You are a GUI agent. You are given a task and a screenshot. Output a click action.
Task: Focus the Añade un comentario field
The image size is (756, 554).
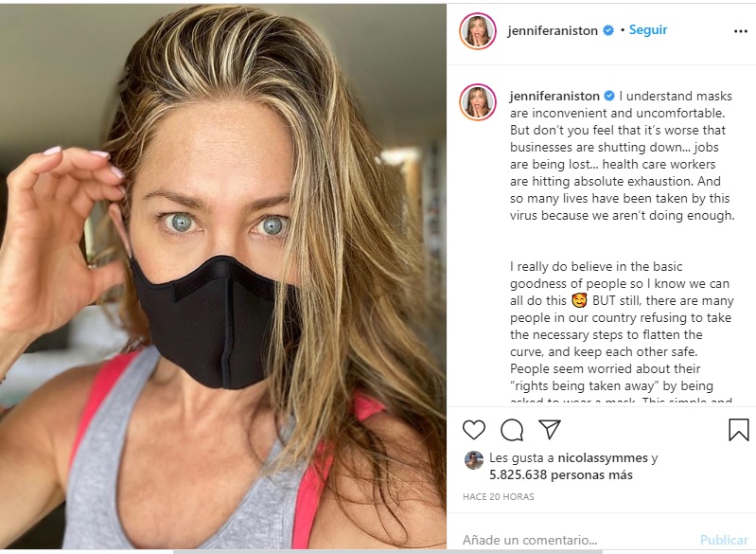[x=573, y=540]
